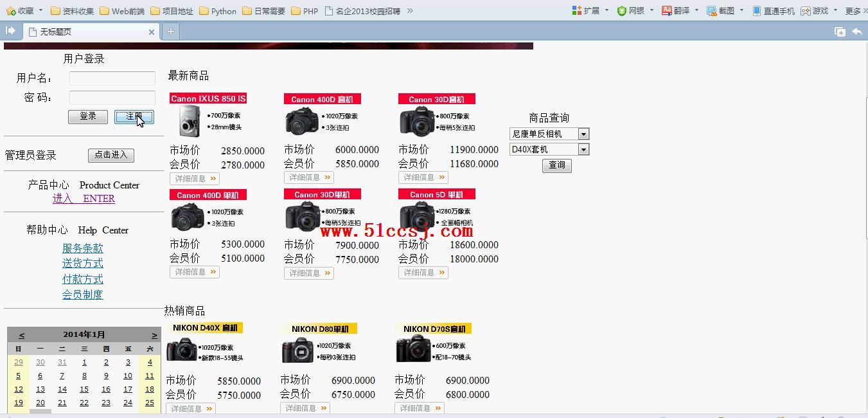The height and width of the screenshot is (418, 868).
Task: Open the 送货方式 help link
Action: (x=83, y=264)
